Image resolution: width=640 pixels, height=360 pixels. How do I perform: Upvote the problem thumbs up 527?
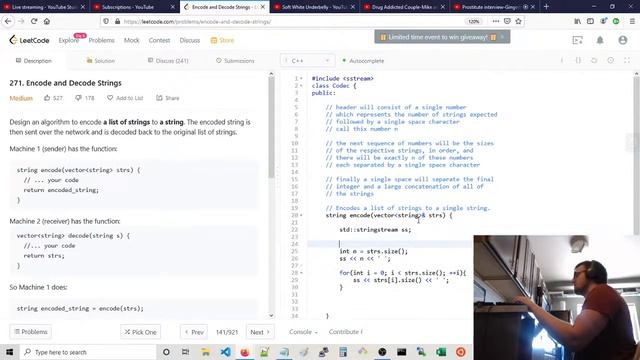[x=53, y=98]
